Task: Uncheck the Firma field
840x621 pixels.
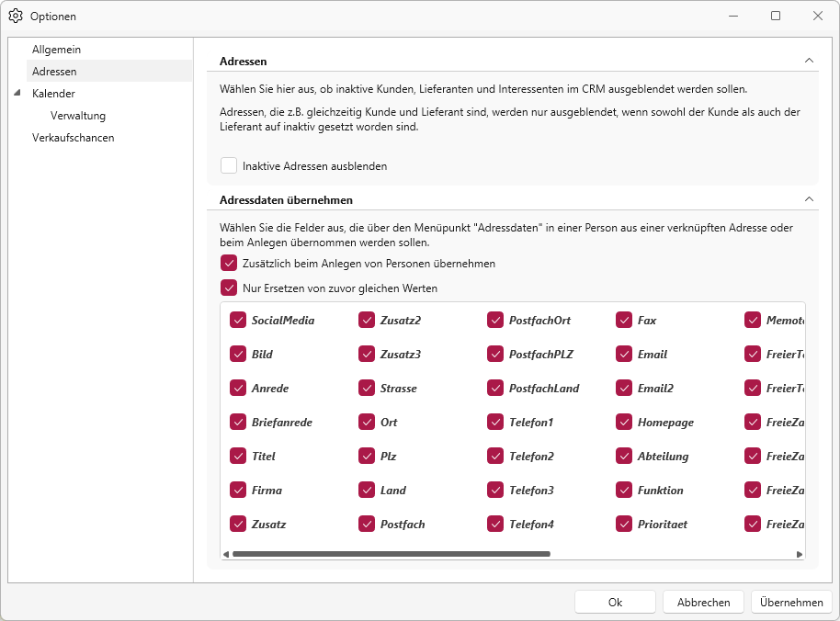Action: tap(238, 490)
